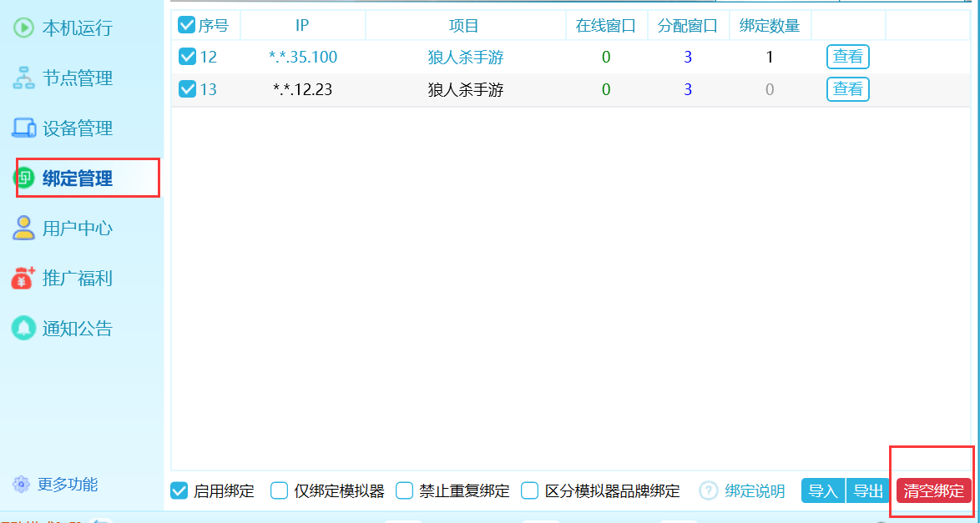980x523 pixels.
Task: Click IP address *.*.35.100 link
Action: click(303, 58)
